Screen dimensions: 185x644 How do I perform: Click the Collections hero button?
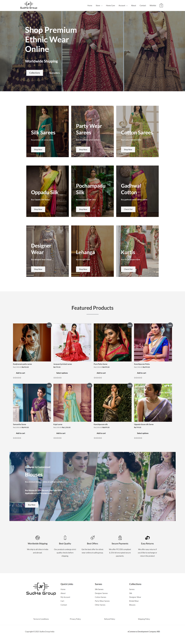pos(34,73)
